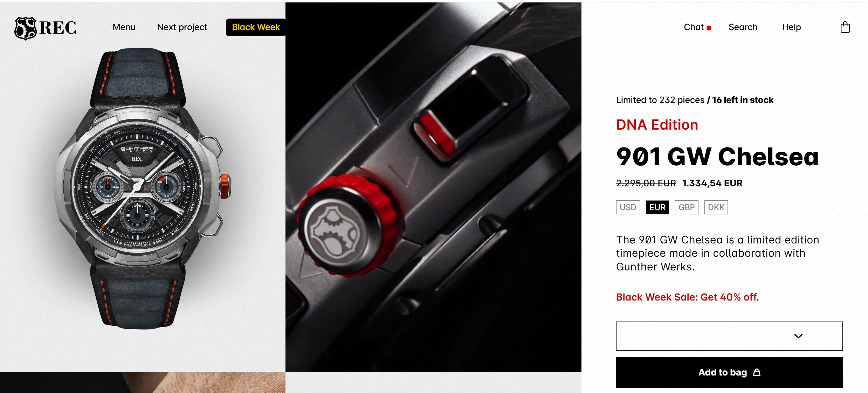868x393 pixels.
Task: Go to Next project
Action: pos(182,27)
